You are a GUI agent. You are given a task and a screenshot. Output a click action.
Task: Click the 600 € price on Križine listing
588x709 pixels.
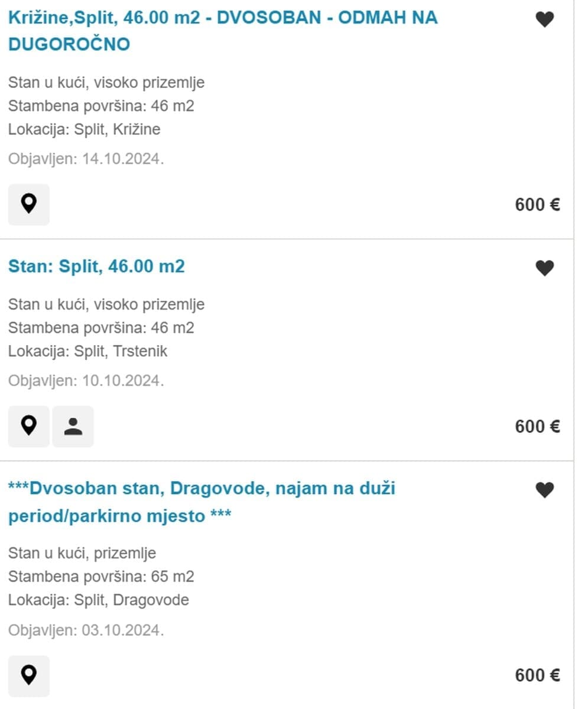537,205
